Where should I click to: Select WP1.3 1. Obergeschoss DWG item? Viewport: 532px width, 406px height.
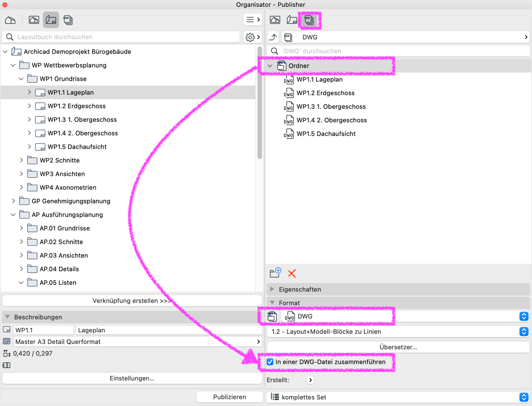(325, 107)
